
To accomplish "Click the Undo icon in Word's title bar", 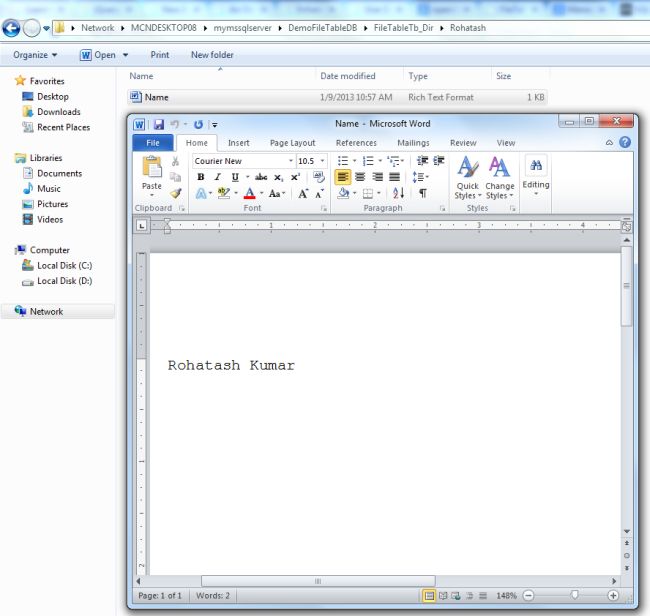I will coord(175,124).
